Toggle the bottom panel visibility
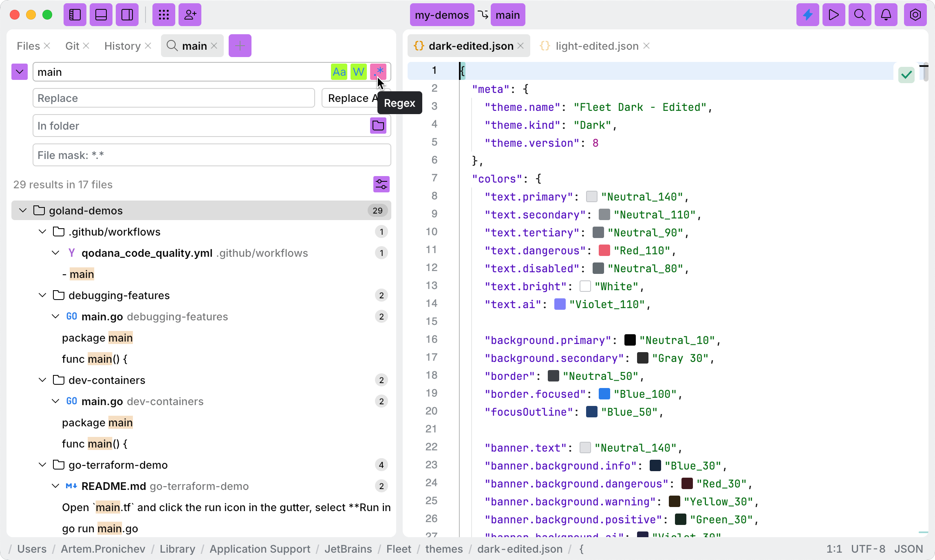This screenshot has width=935, height=560. [x=101, y=15]
